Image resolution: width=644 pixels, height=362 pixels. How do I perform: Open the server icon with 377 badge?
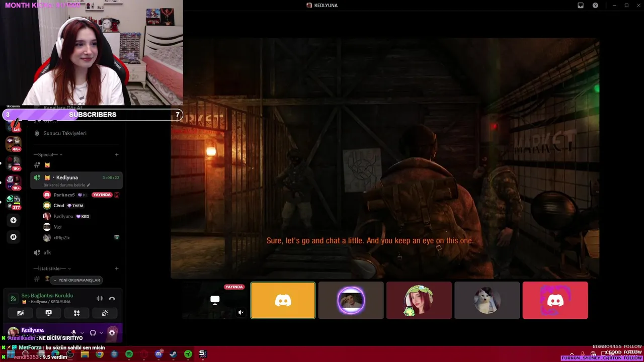coord(14,201)
